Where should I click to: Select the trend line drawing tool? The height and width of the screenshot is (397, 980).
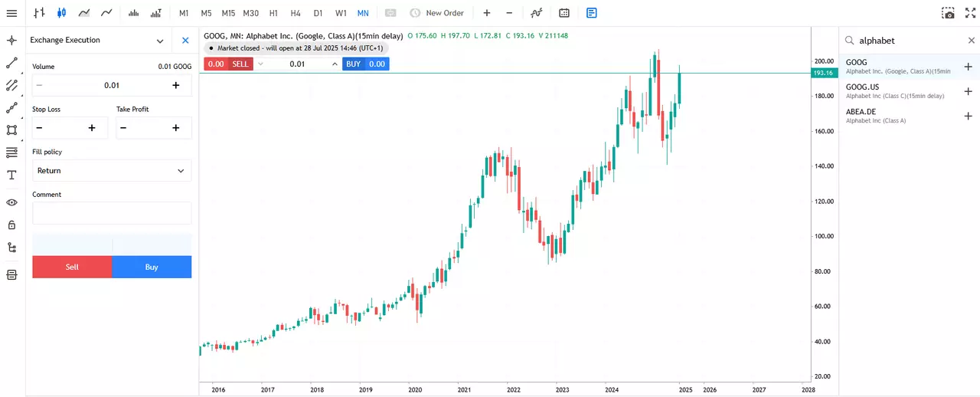click(11, 63)
